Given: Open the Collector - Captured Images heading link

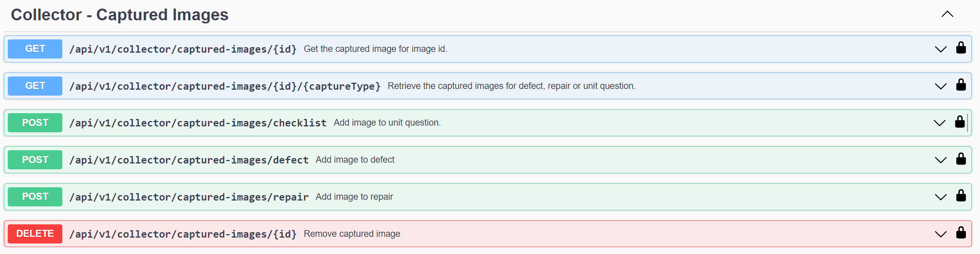Looking at the screenshot, I should [120, 15].
